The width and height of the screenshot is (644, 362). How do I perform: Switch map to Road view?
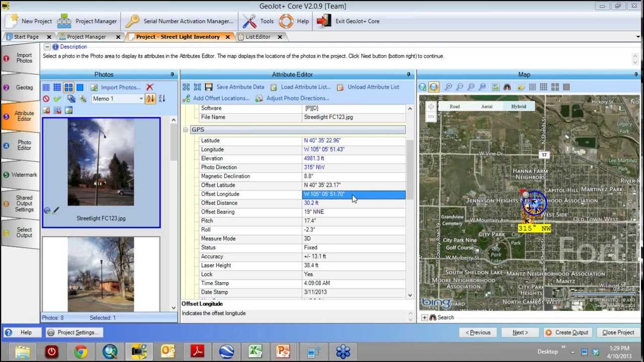(454, 106)
